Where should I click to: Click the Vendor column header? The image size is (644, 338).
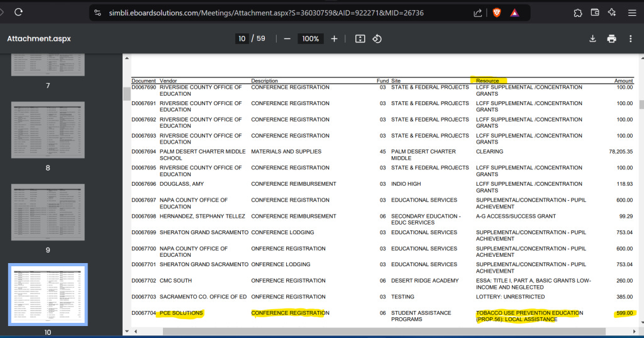(169, 81)
